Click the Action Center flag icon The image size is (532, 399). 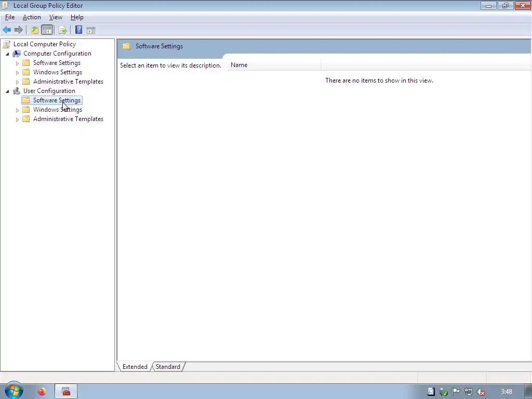tap(456, 392)
